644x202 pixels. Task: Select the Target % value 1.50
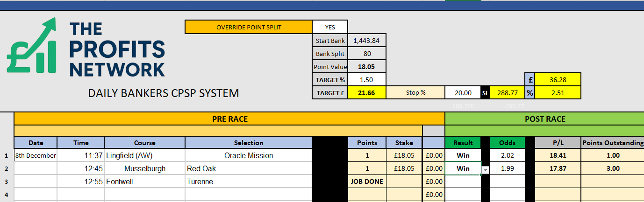click(366, 80)
